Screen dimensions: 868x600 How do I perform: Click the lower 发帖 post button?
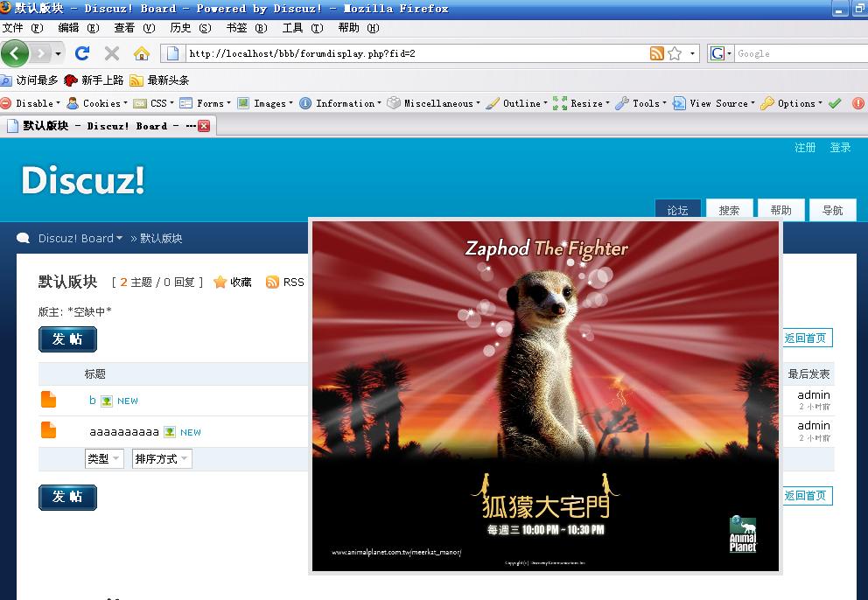67,497
